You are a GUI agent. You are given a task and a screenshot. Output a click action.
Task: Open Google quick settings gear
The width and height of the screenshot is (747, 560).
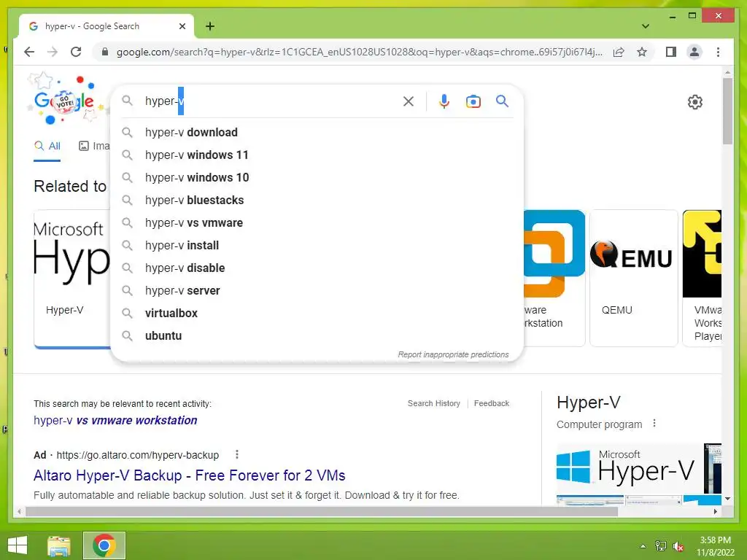pos(694,102)
